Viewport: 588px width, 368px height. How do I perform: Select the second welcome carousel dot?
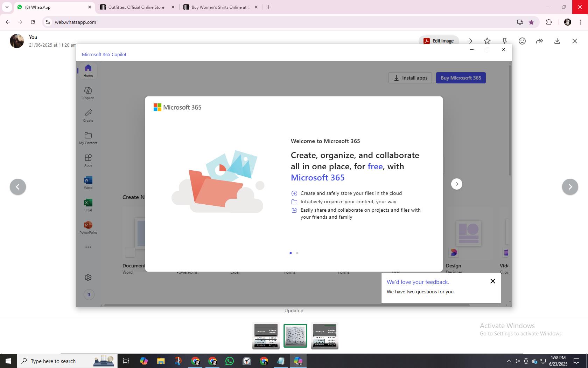[x=297, y=253]
